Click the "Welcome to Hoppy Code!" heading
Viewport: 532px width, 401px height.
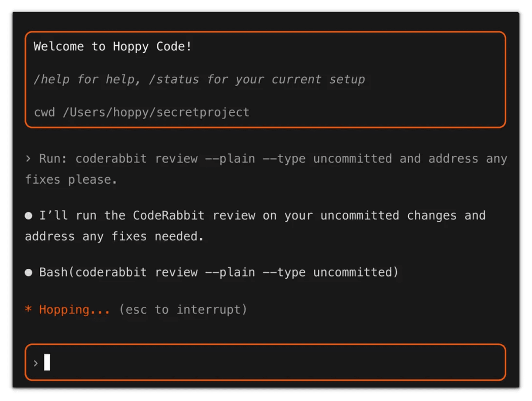113,47
